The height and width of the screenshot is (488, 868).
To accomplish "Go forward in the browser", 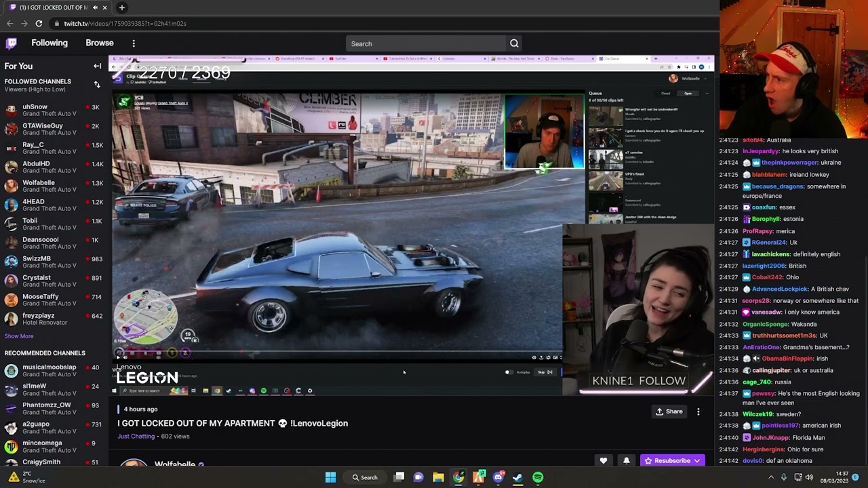I will pyautogui.click(x=24, y=24).
